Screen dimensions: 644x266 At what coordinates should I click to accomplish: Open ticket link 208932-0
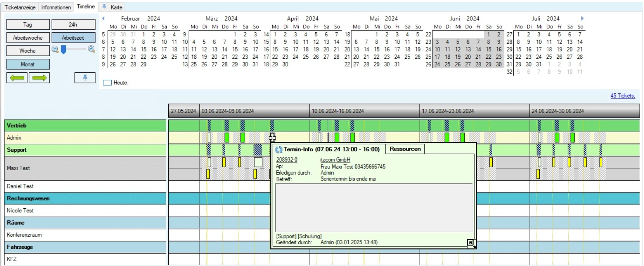(x=287, y=160)
